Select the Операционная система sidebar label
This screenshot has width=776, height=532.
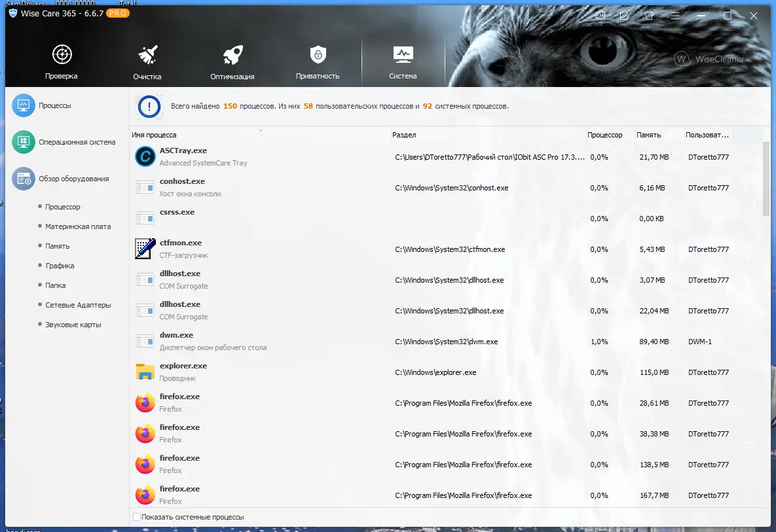(77, 142)
